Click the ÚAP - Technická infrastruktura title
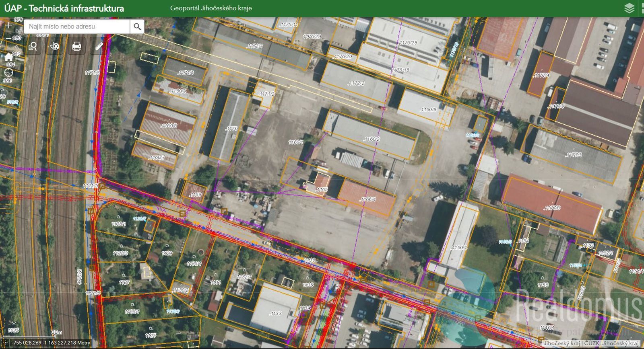 coord(64,8)
